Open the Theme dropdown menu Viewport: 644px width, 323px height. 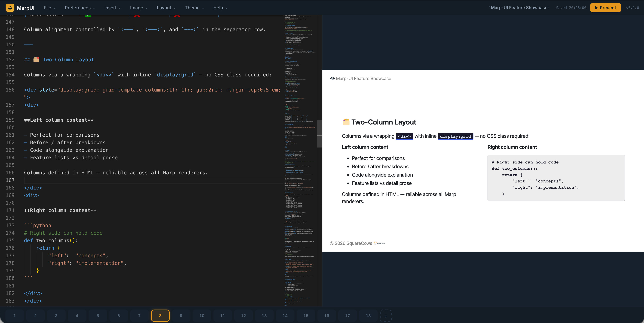[x=194, y=8]
